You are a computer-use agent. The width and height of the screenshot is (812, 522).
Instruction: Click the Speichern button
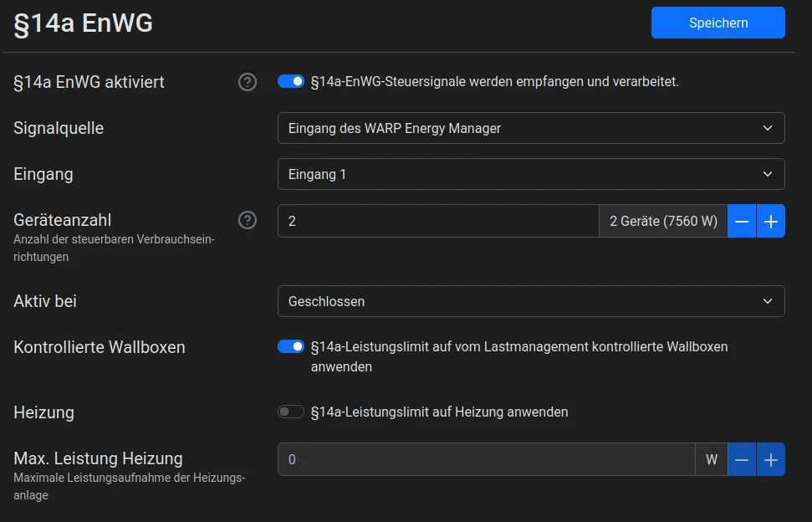pos(718,23)
